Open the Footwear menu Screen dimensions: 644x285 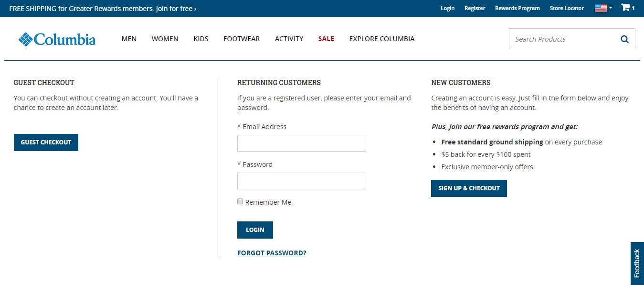point(242,39)
